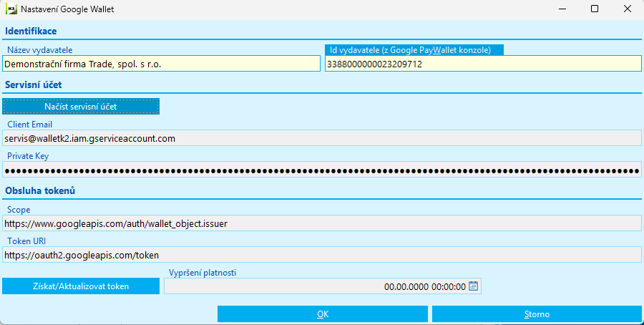644x325 pixels.
Task: Click the Private Key label
Action: (x=28, y=156)
